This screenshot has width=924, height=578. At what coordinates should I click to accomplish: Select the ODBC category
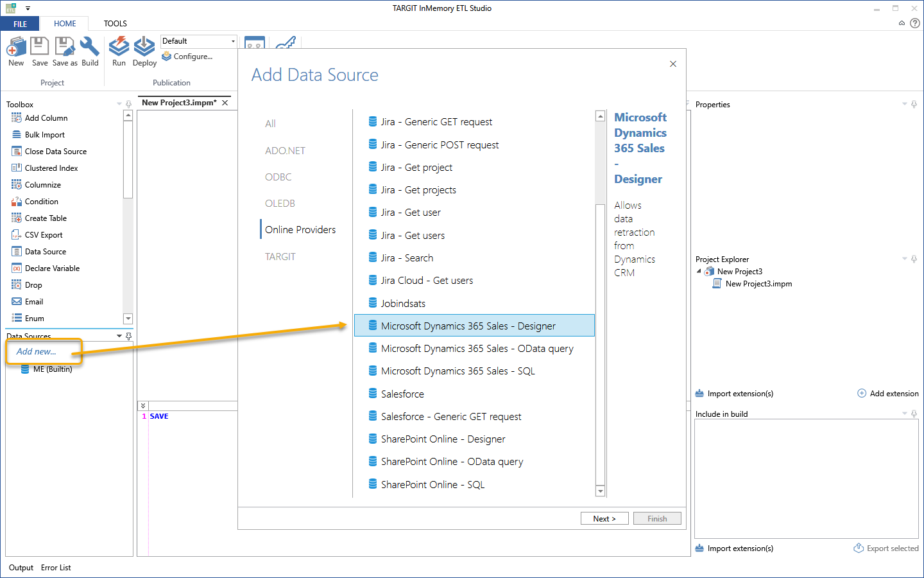tap(278, 177)
